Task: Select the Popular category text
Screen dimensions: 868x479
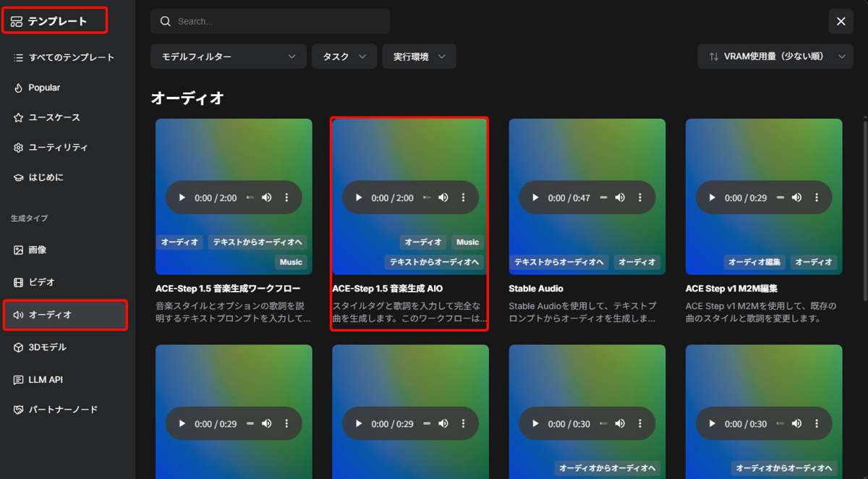Action: [44, 88]
